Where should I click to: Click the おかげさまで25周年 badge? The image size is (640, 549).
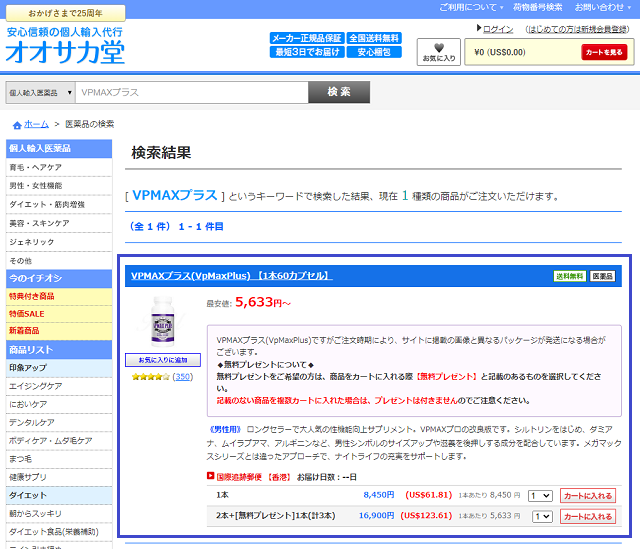(65, 13)
